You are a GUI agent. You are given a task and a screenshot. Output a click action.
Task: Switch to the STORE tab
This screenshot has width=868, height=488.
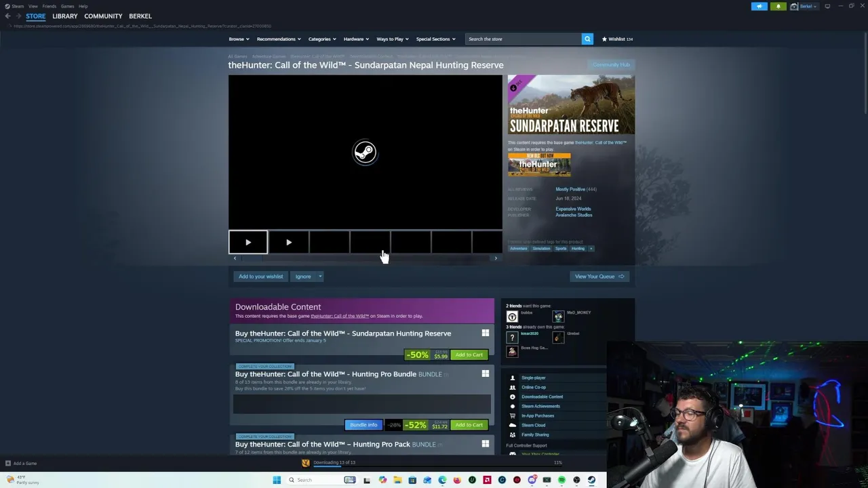click(36, 16)
